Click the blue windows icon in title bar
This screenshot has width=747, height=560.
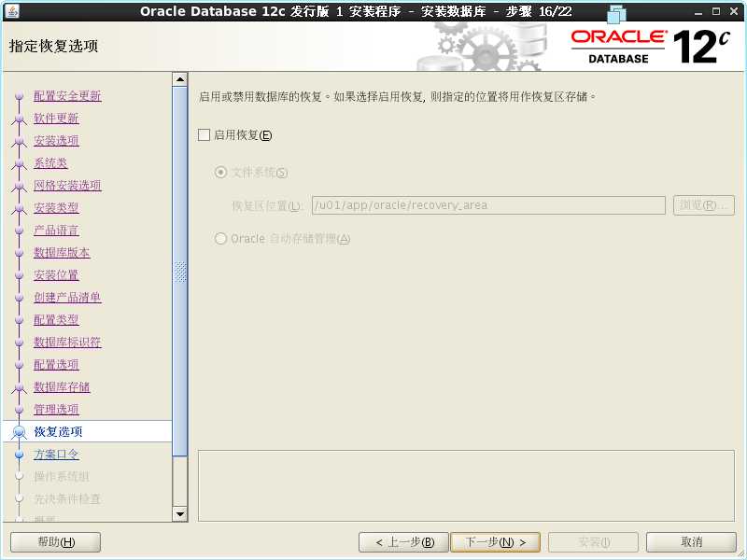click(617, 14)
